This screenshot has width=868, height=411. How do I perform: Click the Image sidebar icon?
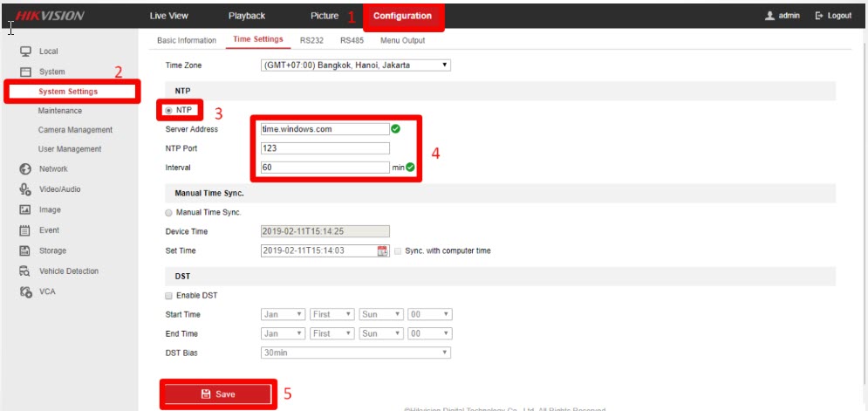25,210
